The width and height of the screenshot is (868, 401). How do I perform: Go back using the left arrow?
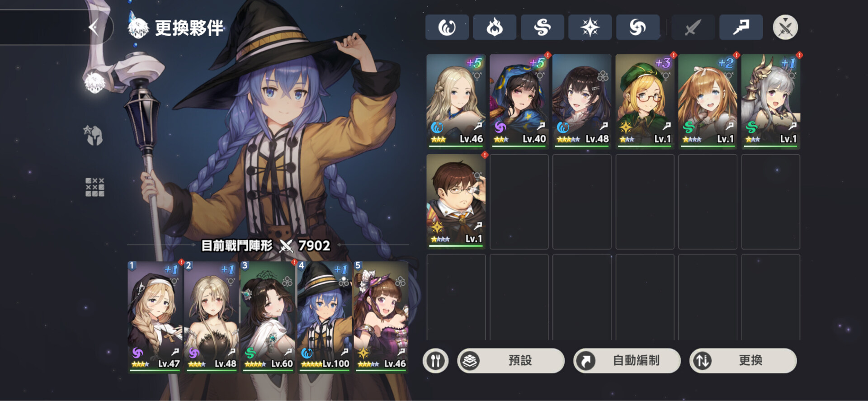[x=94, y=28]
